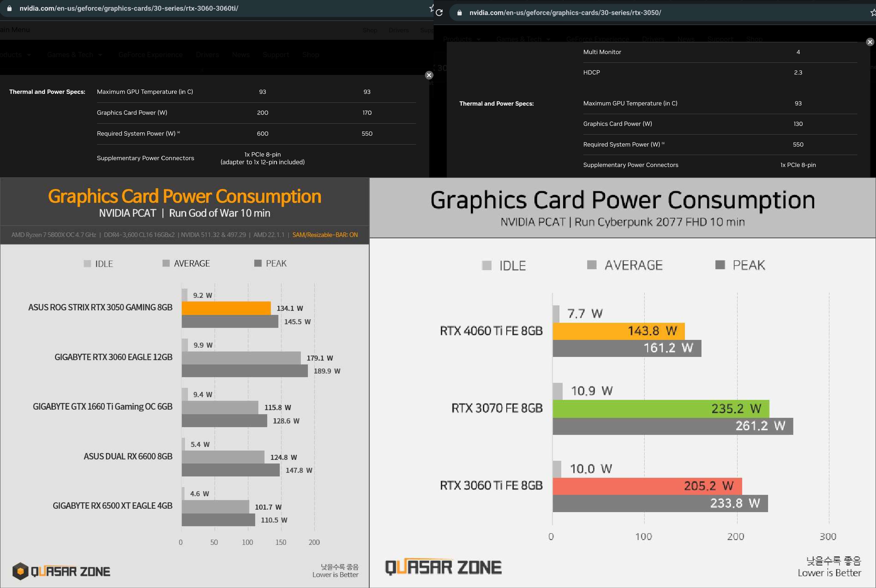Click the 'Thermal and Power Specs:' heading in RTX 3050 window
This screenshot has width=876, height=588.
497,104
